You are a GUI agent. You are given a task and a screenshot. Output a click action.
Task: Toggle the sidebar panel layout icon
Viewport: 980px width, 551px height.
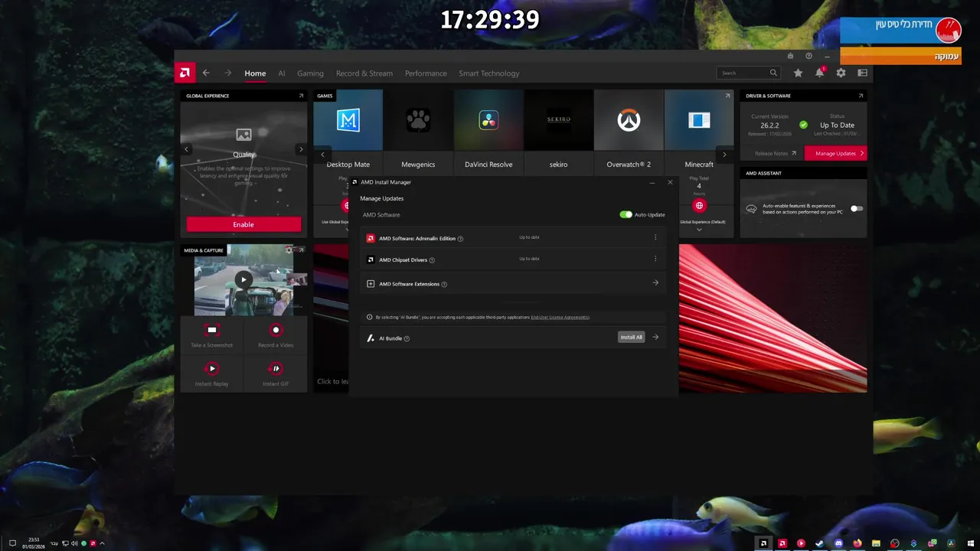[862, 73]
